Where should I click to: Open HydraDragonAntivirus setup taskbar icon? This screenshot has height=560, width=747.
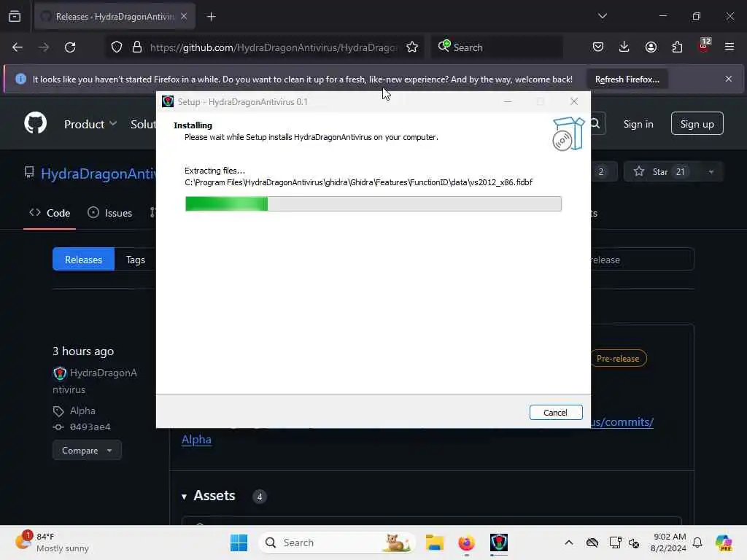[x=499, y=542]
